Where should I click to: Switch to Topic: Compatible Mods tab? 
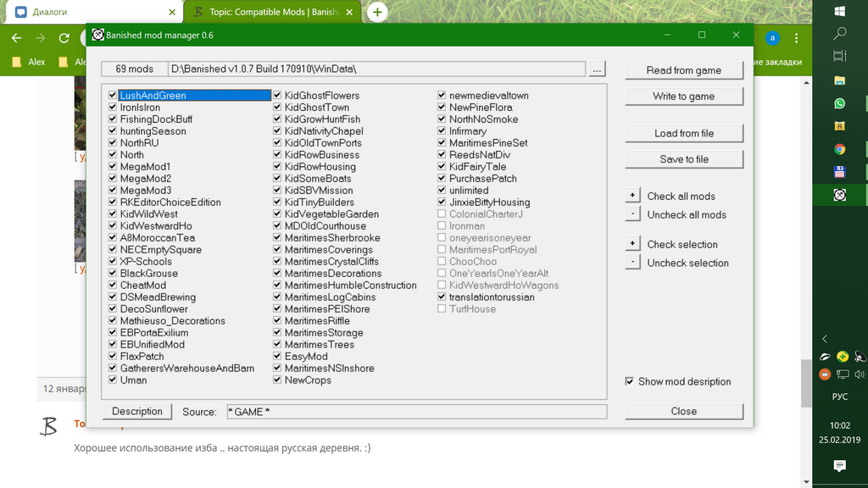pyautogui.click(x=271, y=12)
